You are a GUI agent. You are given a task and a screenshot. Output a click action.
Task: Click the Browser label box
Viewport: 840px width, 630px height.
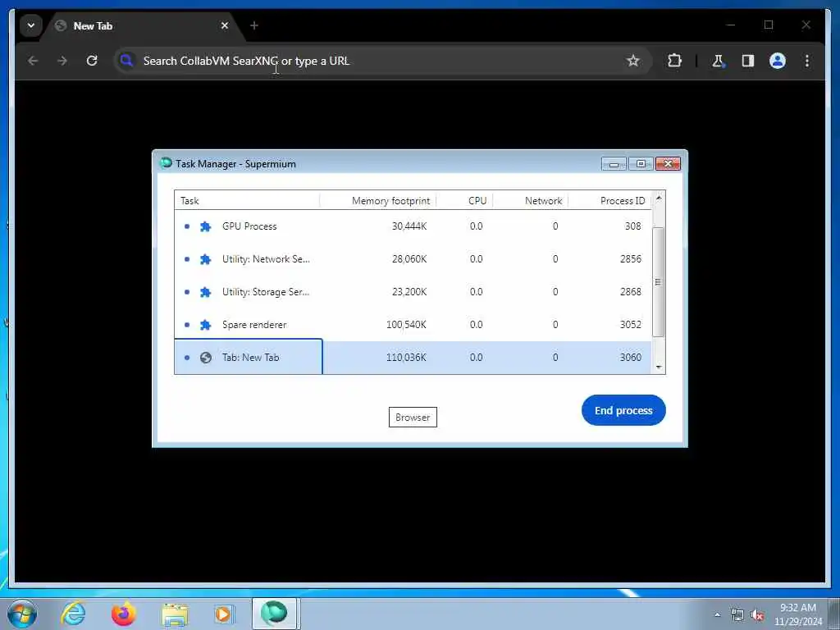pyautogui.click(x=413, y=418)
